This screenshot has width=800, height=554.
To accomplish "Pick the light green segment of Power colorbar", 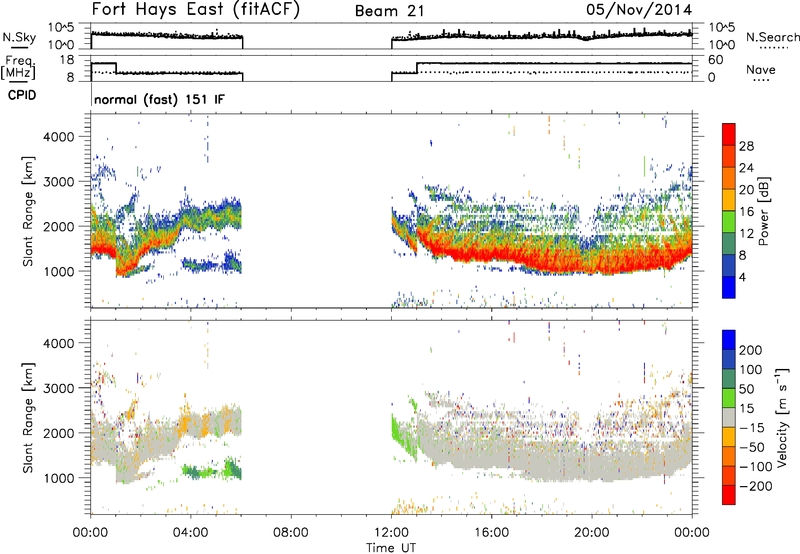I will click(x=729, y=222).
